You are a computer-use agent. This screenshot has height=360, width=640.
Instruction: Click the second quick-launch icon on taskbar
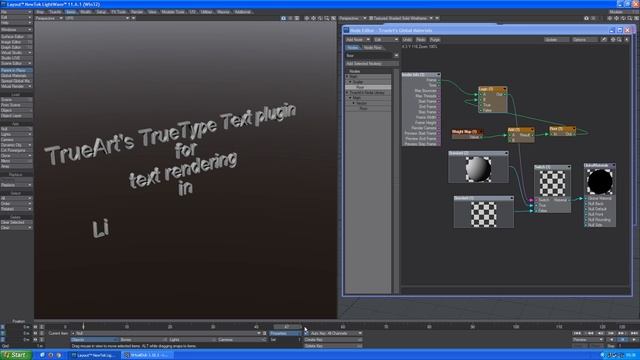(51, 355)
